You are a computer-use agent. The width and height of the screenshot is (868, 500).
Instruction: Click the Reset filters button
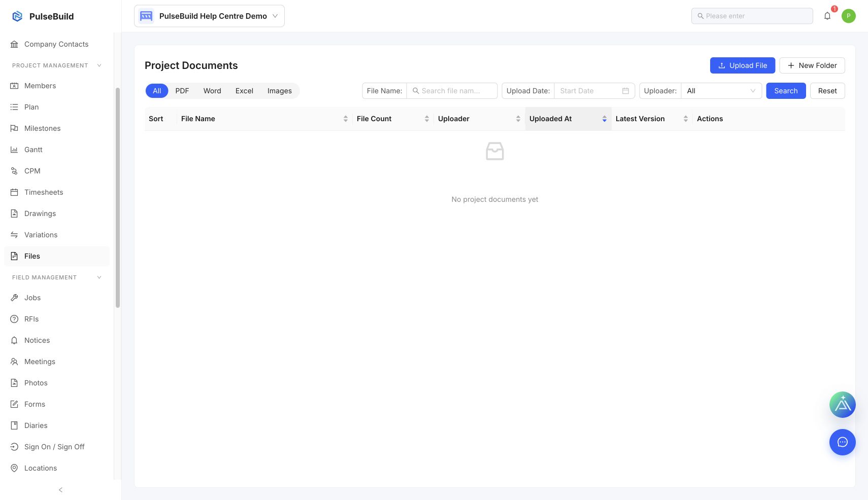pyautogui.click(x=827, y=91)
